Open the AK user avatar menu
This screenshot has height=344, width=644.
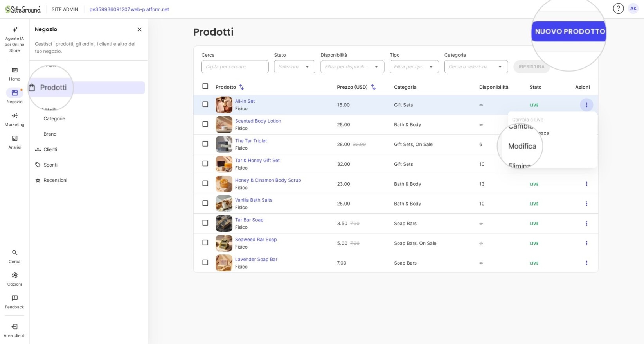(x=633, y=8)
